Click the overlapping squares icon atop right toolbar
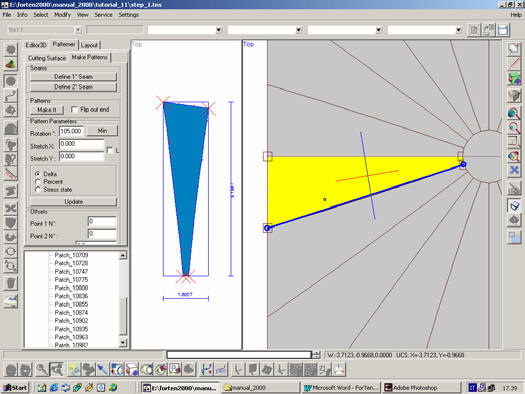This screenshot has width=525, height=394. pos(514,49)
